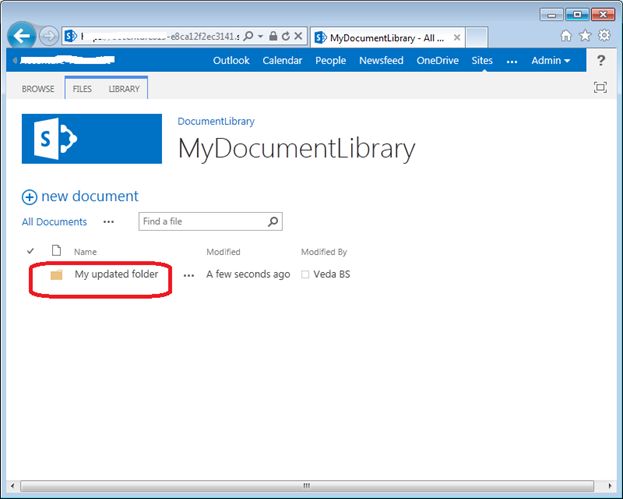Open the Veda BS user link
This screenshot has height=499, width=623.
[x=331, y=274]
